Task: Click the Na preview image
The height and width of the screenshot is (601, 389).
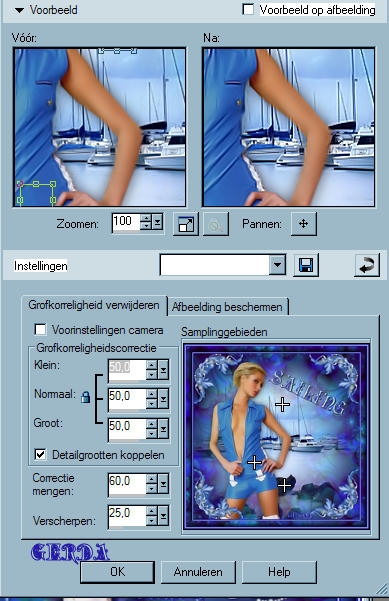Action: (289, 127)
